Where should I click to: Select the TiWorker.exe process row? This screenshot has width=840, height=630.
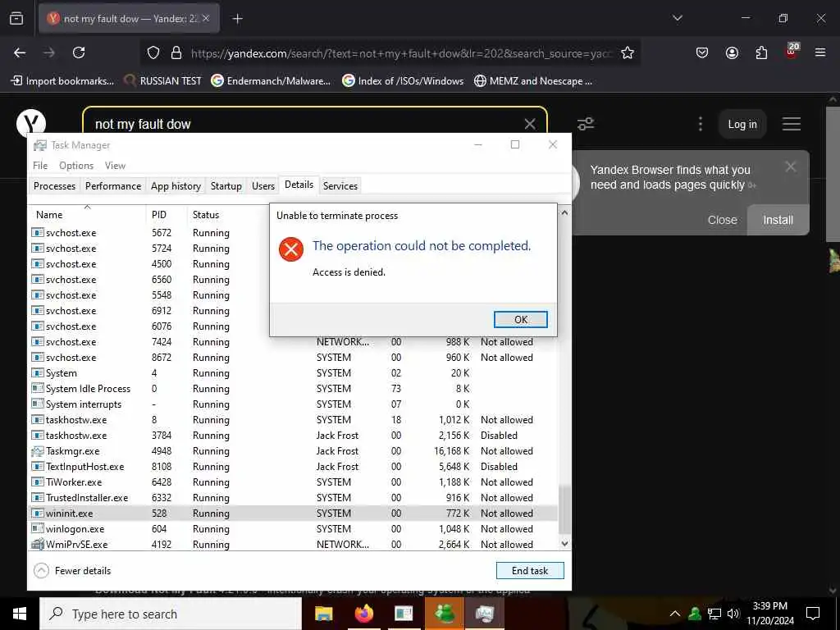pyautogui.click(x=293, y=482)
